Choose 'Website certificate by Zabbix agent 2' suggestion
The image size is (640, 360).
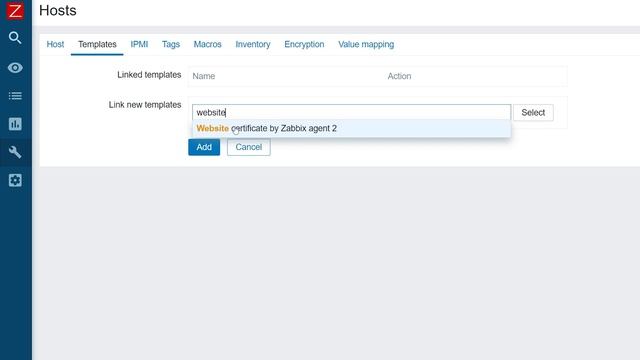coord(351,129)
